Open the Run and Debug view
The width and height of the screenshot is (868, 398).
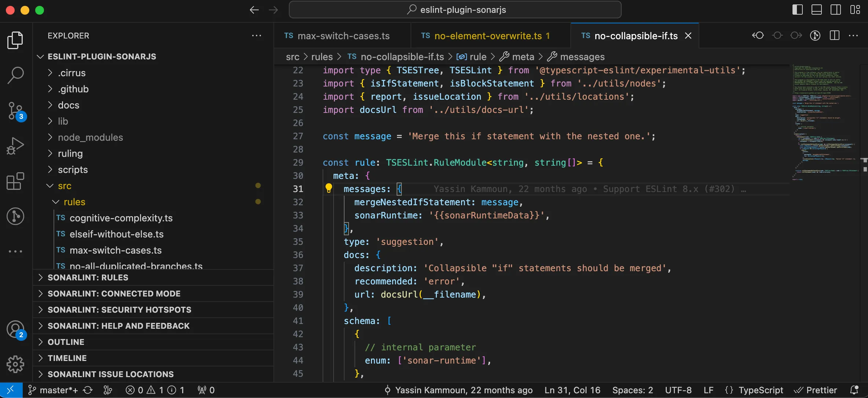[x=15, y=146]
